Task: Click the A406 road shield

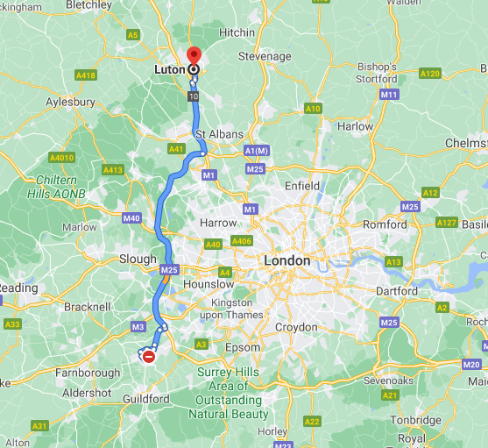Action: tap(242, 241)
